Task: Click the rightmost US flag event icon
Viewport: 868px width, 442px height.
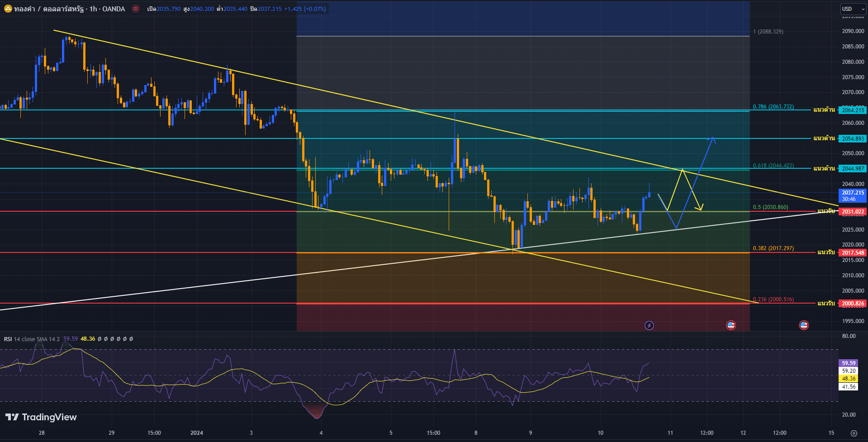Action: (804, 325)
